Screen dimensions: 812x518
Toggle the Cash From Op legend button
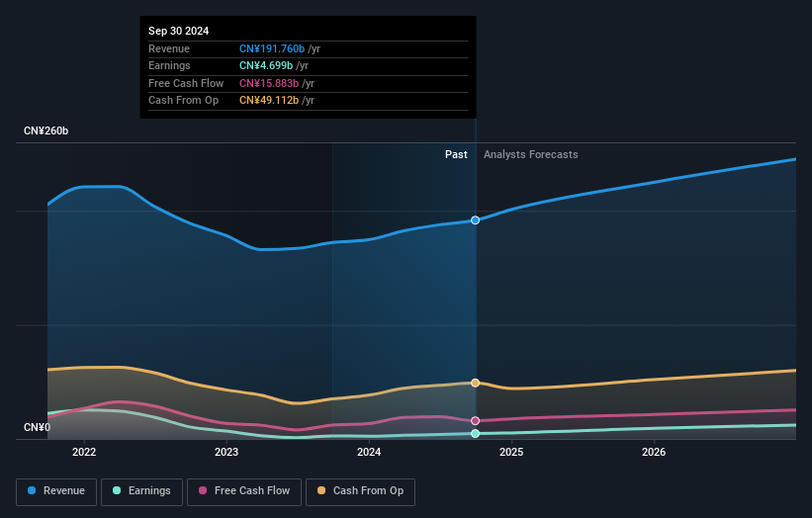tap(360, 491)
